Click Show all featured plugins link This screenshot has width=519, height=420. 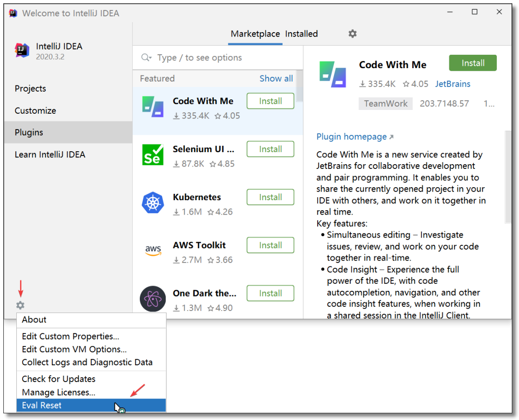point(276,78)
